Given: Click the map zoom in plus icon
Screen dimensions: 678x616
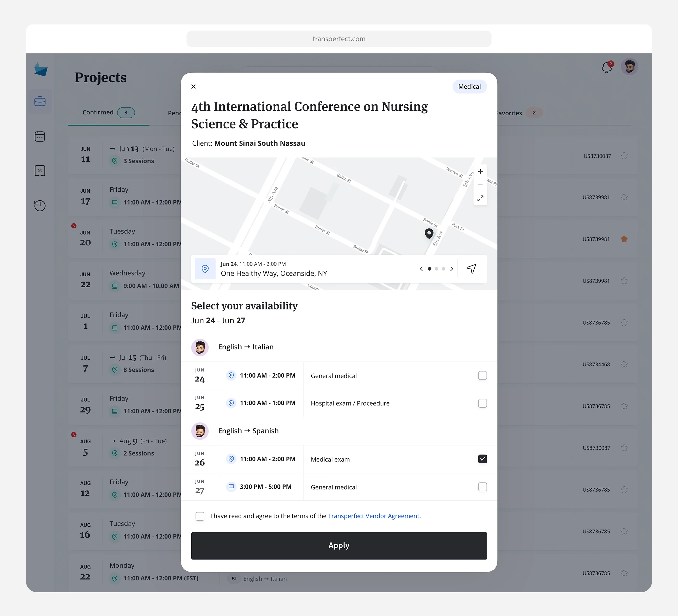Looking at the screenshot, I should (480, 172).
